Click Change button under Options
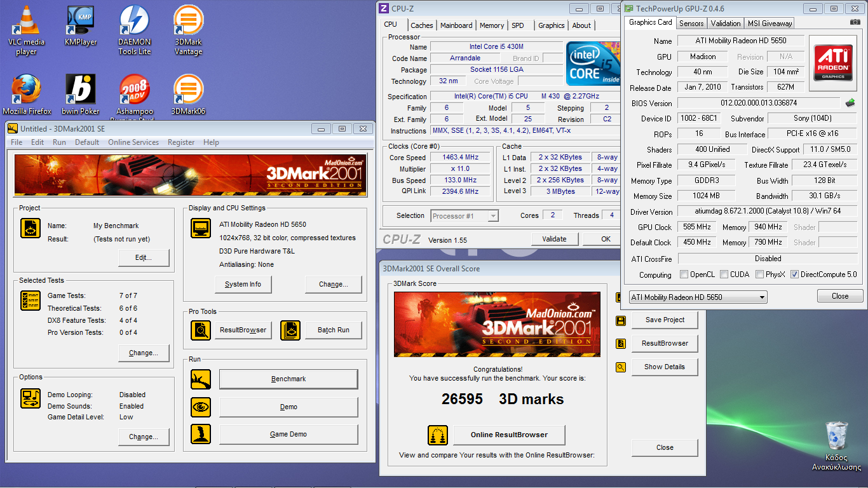This screenshot has height=488, width=868. 144,437
